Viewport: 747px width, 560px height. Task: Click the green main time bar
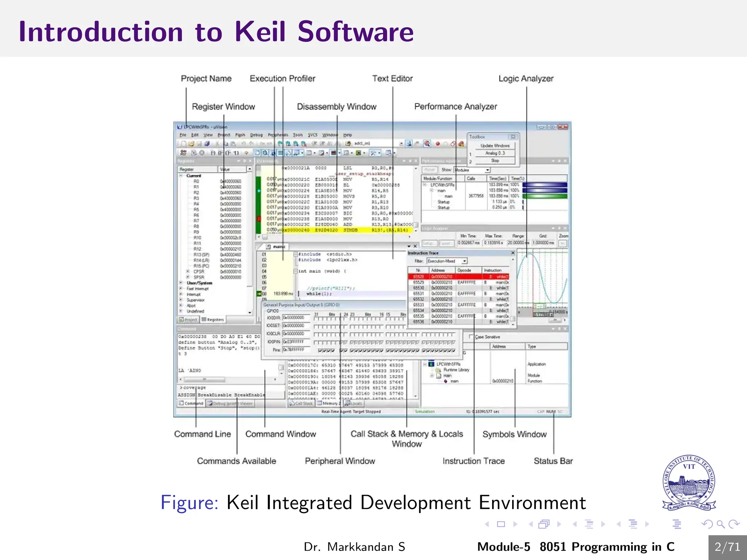545,196
